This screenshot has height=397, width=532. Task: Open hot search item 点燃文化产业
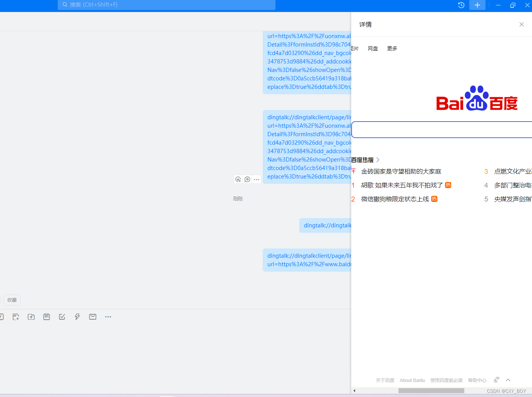(x=513, y=171)
